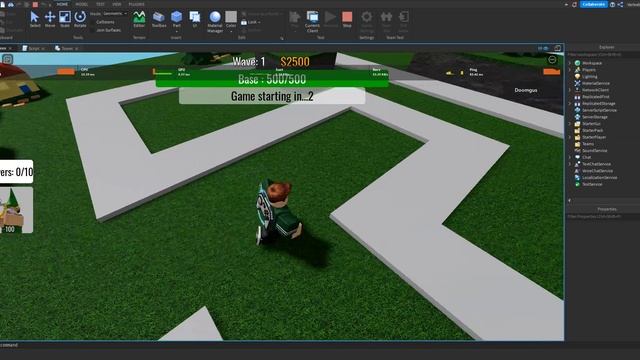
Task: Expand the Players node
Action: [570, 70]
